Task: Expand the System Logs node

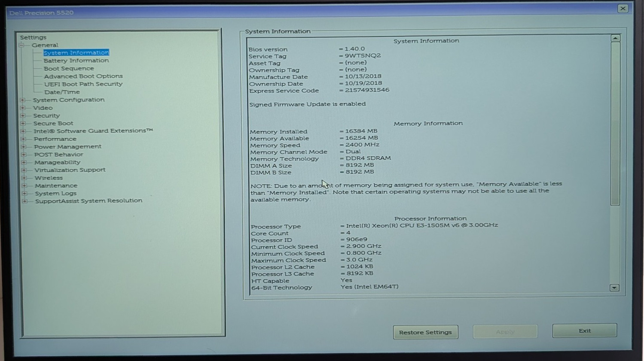Action: tap(24, 193)
